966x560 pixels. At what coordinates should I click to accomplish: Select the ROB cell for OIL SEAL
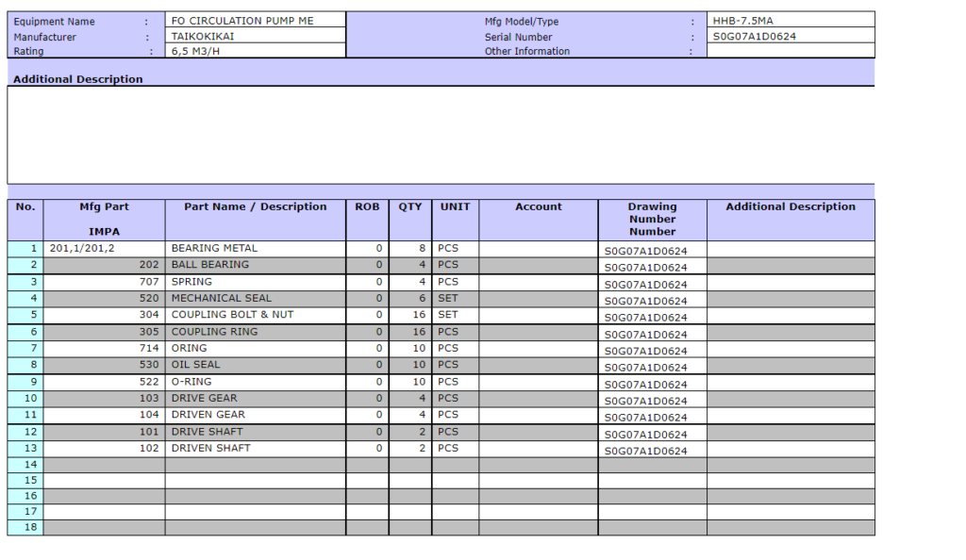click(367, 365)
